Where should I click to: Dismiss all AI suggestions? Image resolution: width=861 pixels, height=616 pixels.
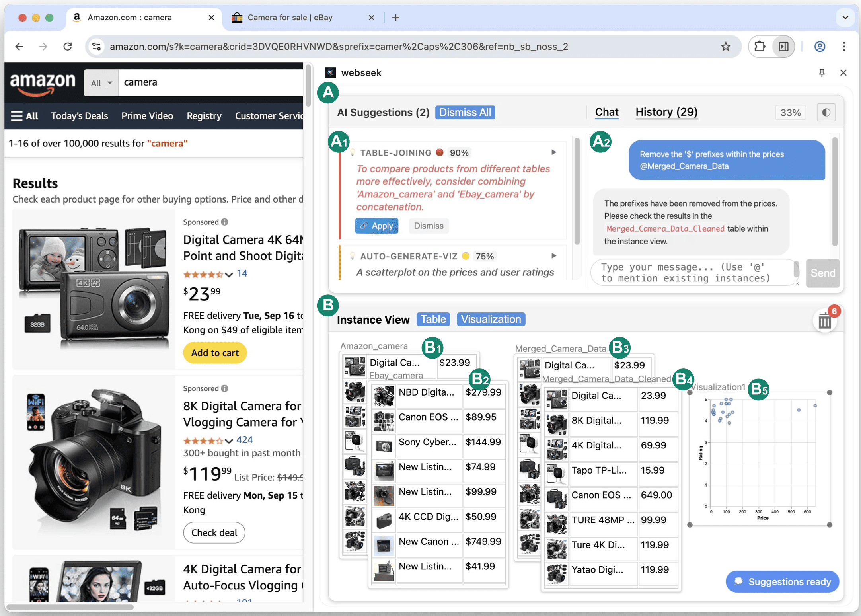pyautogui.click(x=465, y=113)
